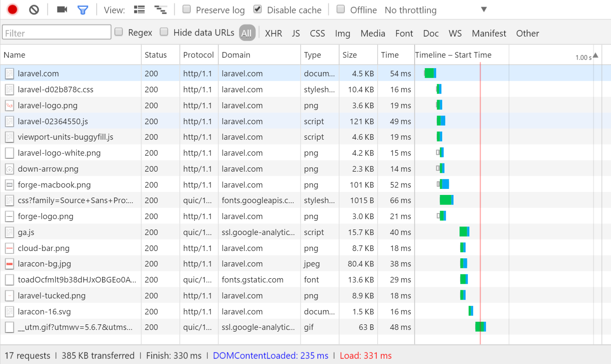Click the Filter text input
Screen dimensions: 611x364
coord(57,32)
